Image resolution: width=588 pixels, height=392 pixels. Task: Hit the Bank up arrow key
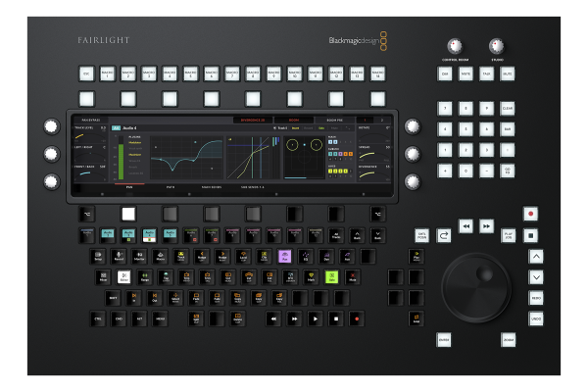click(x=357, y=235)
